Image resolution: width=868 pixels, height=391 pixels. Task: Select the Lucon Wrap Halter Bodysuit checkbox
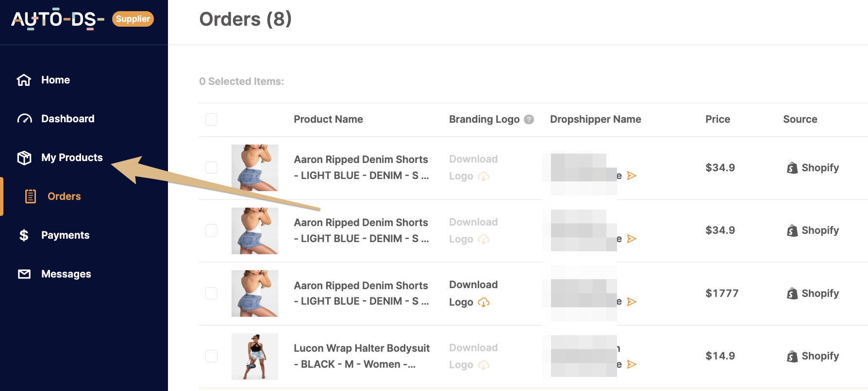(211, 356)
